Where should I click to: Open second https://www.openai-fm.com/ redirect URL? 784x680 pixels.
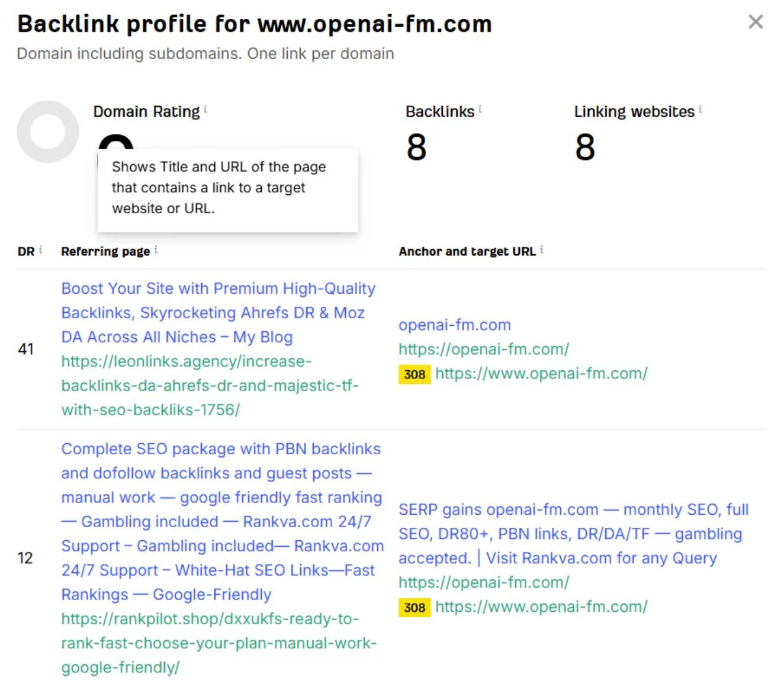click(541, 607)
